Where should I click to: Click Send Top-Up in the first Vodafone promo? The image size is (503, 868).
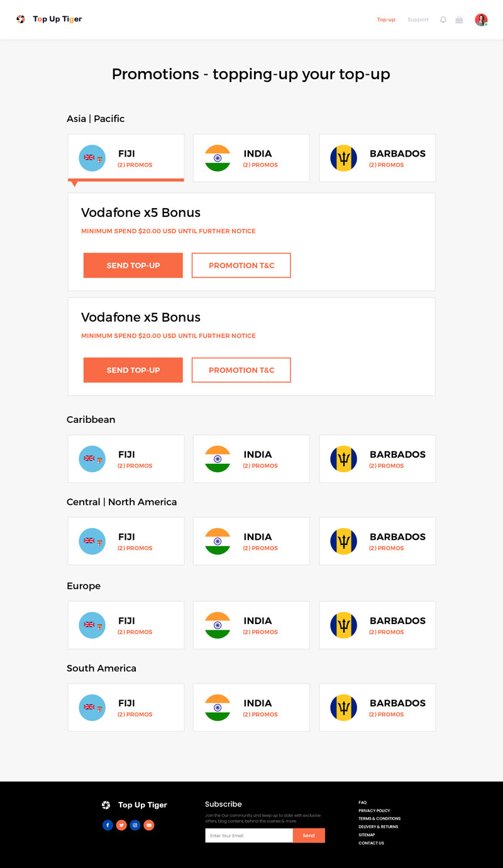click(x=133, y=265)
